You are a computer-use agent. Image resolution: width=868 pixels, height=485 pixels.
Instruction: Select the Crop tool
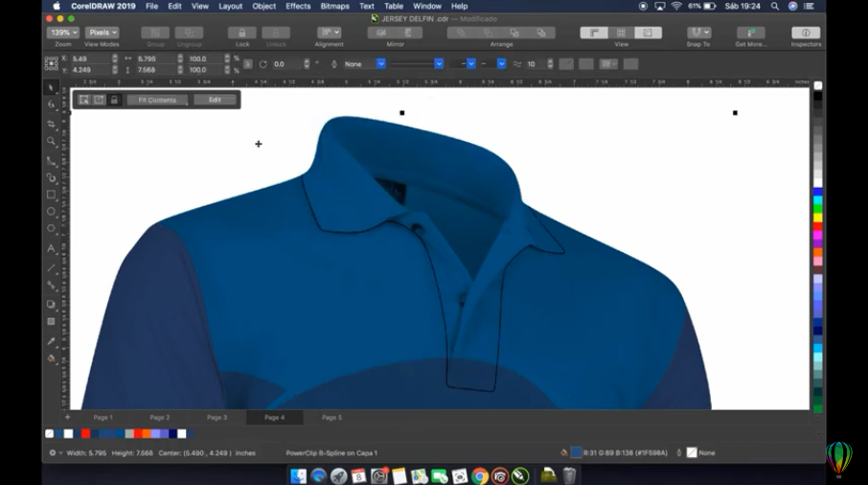tap(52, 124)
